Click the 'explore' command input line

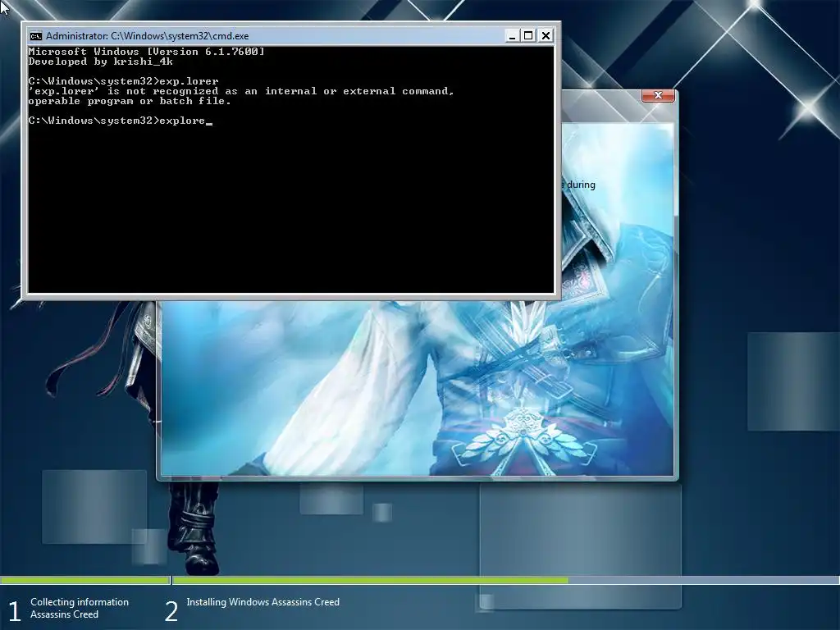[x=120, y=121]
